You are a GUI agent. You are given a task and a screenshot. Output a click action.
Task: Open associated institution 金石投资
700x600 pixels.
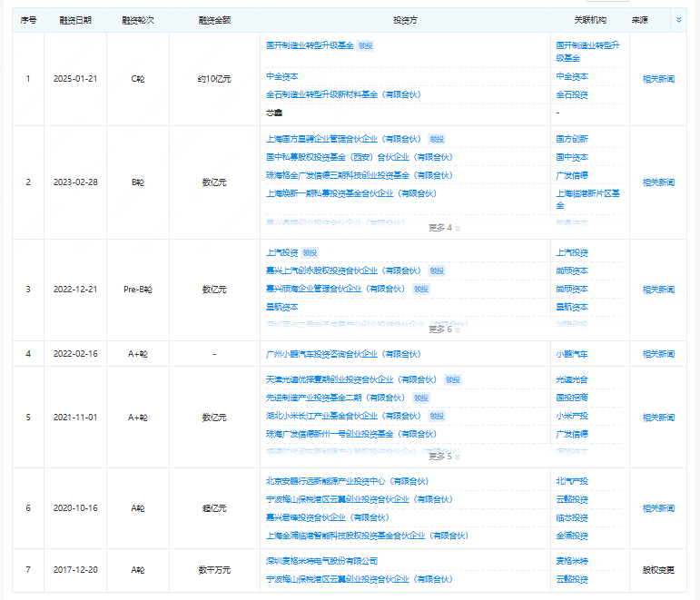tap(572, 94)
